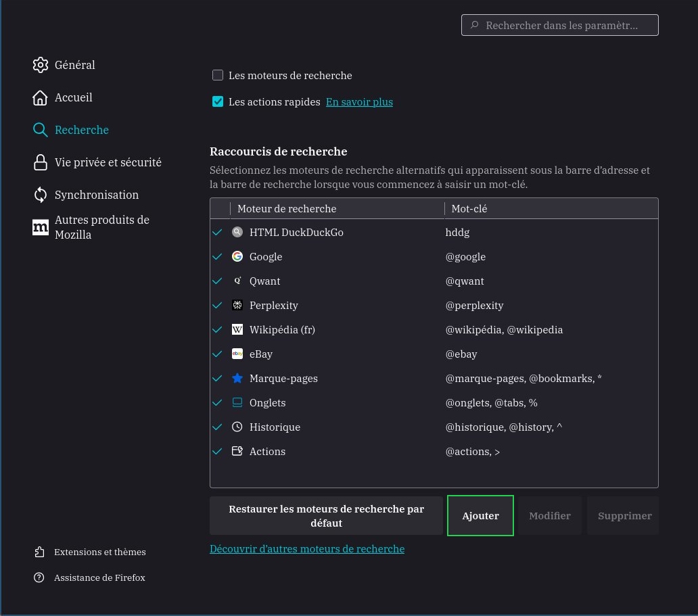Image resolution: width=698 pixels, height=616 pixels.
Task: Select the Historique clock icon
Action: (x=237, y=427)
